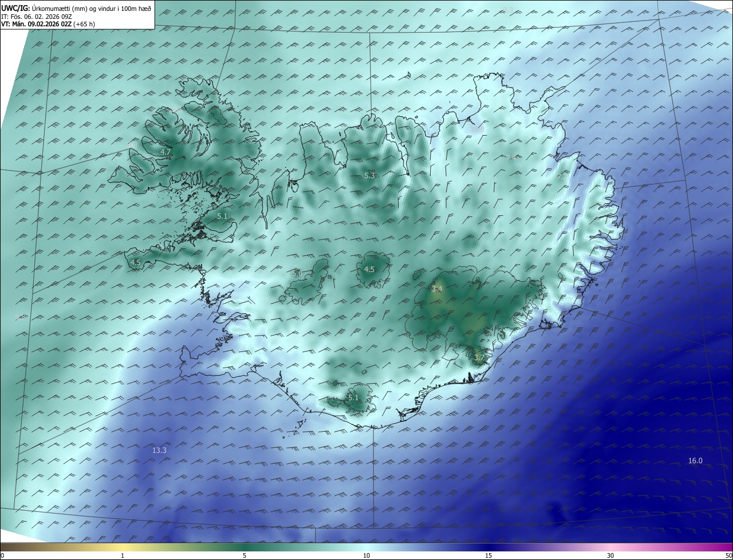Click the color scale tick label 10
Viewport: 733px width, 560px height.
point(366,555)
